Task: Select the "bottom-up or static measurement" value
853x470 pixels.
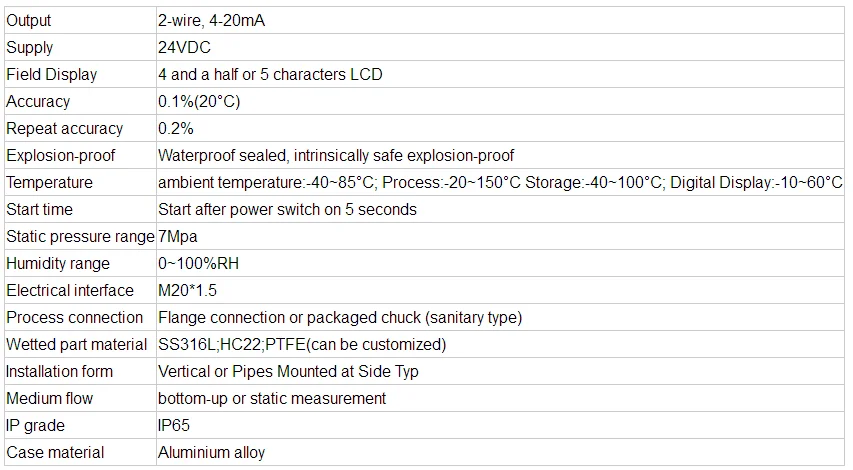Action: pyautogui.click(x=272, y=398)
